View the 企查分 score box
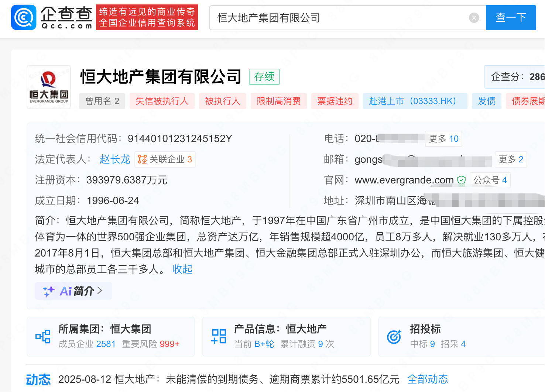Image resolution: width=545 pixels, height=392 pixels. [515, 77]
